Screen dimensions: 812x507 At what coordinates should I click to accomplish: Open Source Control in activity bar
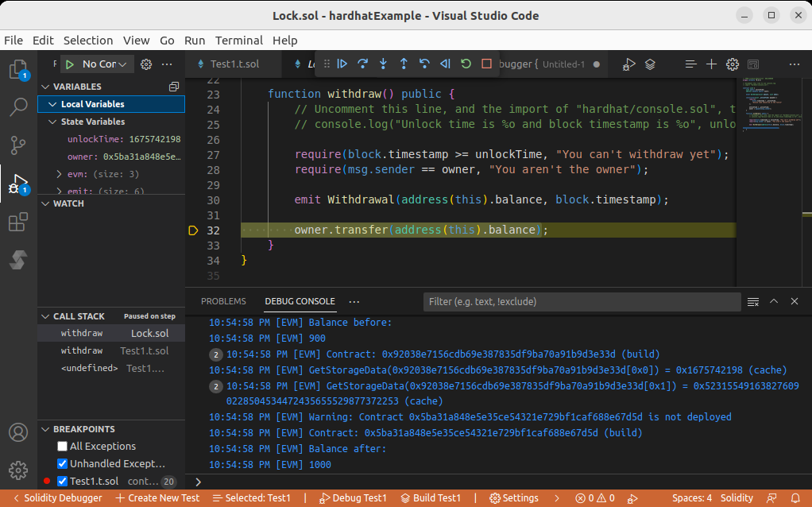[17, 145]
